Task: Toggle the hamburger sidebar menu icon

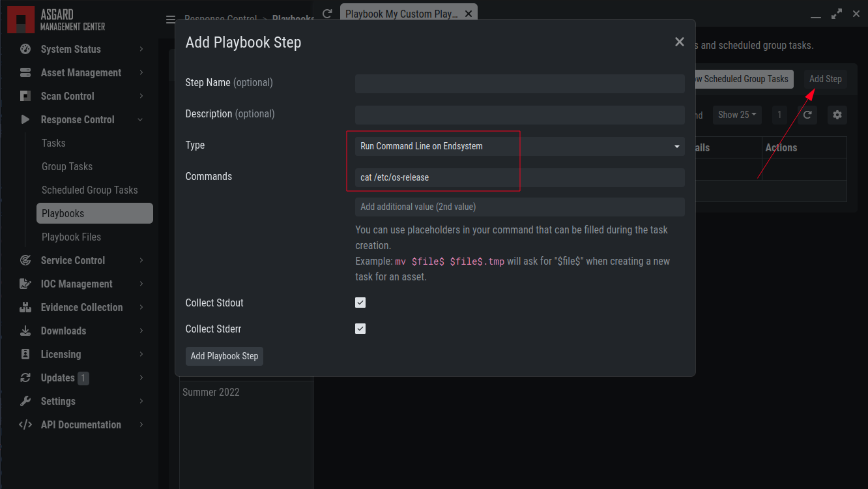Action: (x=170, y=20)
